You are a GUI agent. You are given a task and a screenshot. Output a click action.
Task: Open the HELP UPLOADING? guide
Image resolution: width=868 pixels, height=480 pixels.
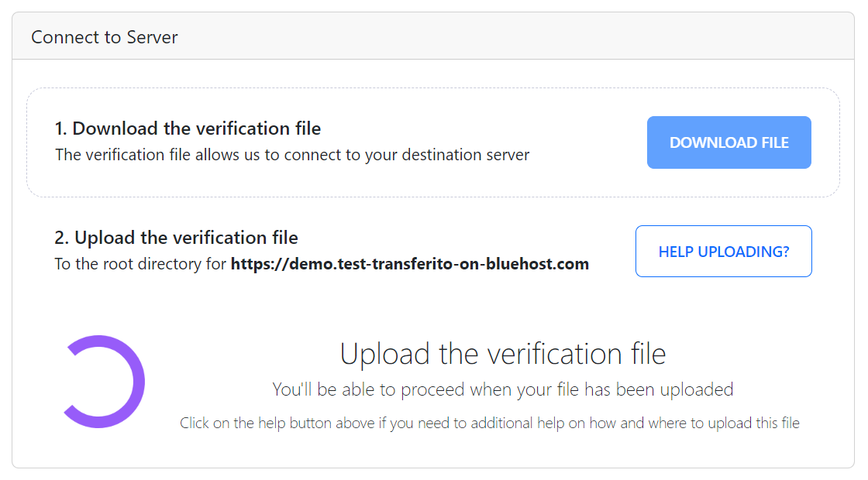pyautogui.click(x=724, y=251)
